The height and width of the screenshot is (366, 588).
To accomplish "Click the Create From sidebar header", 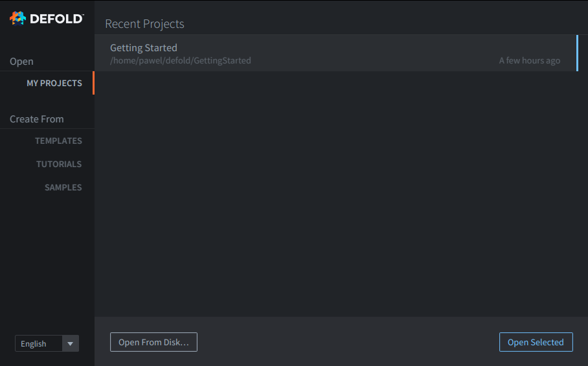I will [37, 119].
